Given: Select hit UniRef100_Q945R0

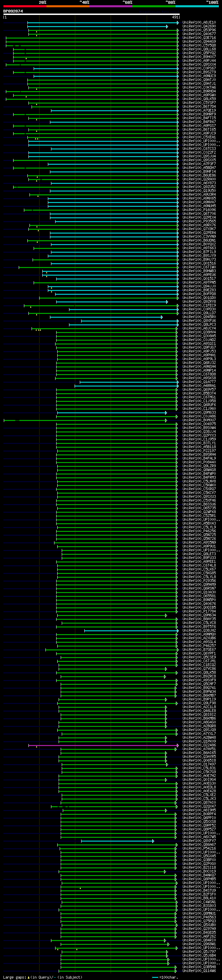Looking at the screenshot, I should point(199,317).
